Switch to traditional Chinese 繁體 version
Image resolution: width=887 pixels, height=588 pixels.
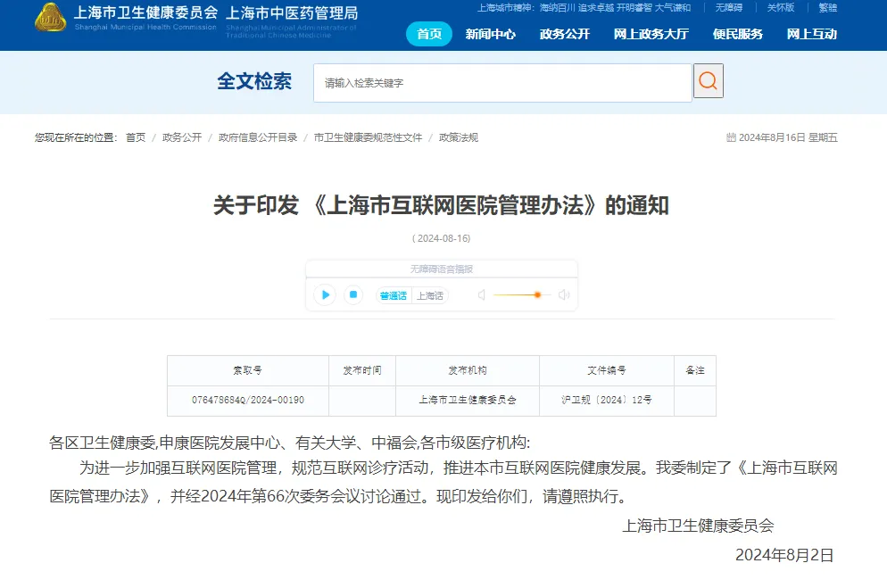click(827, 8)
